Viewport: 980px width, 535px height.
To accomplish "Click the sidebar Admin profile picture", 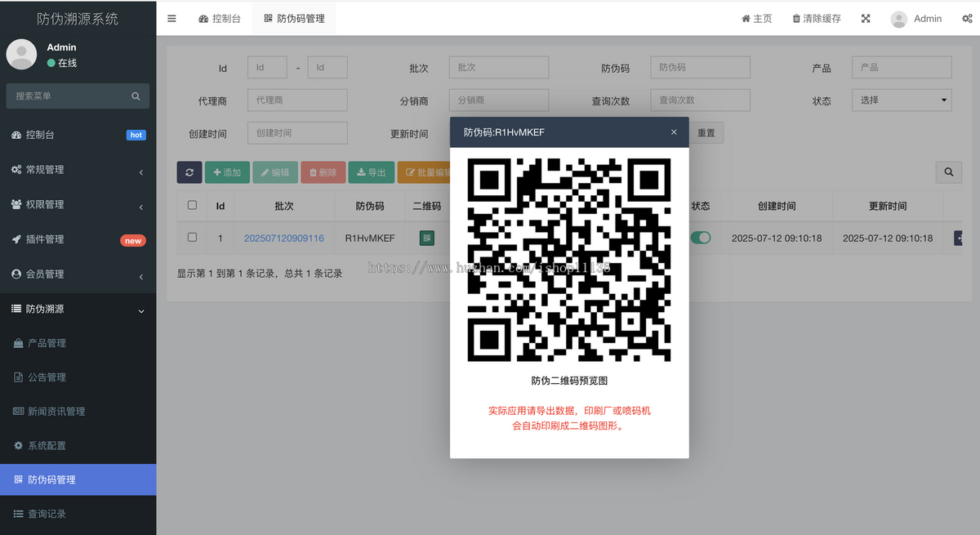I will click(21, 54).
